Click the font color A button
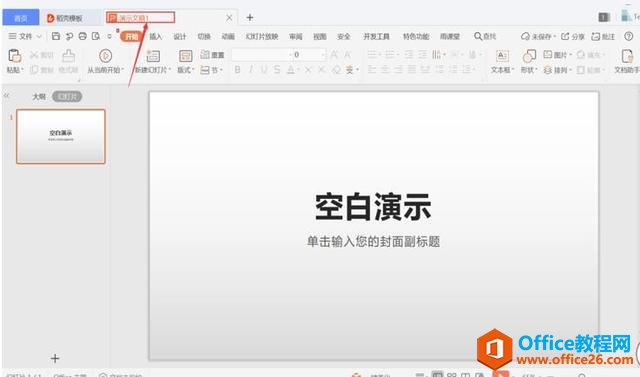640x377 pixels. (291, 70)
